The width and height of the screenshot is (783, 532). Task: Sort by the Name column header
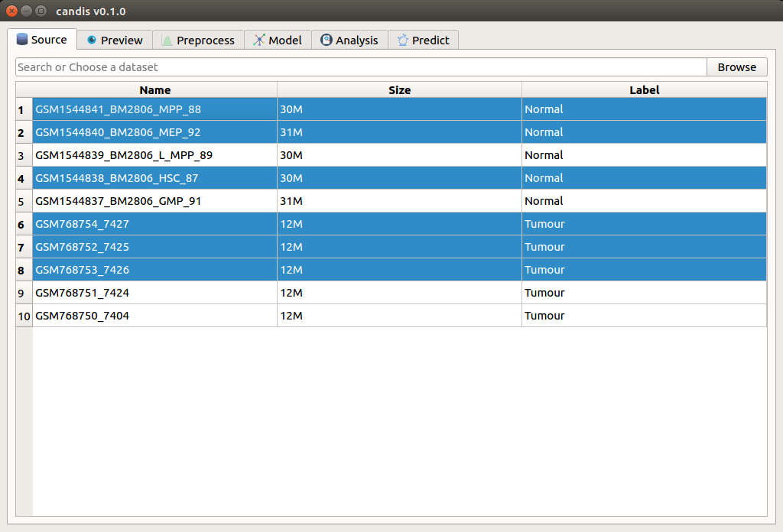click(154, 90)
